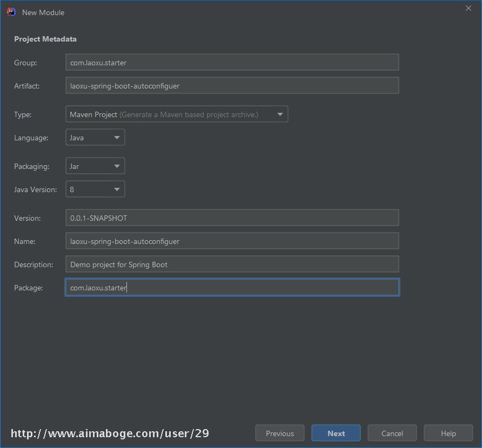This screenshot has height=448, width=482.
Task: Open the Packaging dropdown set to Jar
Action: pyautogui.click(x=95, y=166)
